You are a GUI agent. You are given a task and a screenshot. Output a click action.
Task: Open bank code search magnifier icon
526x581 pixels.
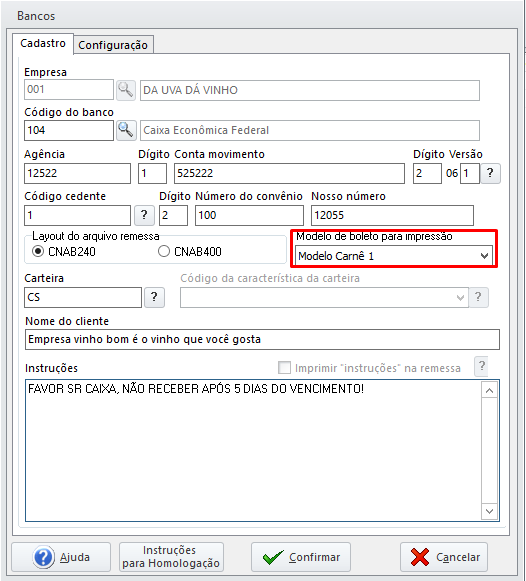pos(126,130)
